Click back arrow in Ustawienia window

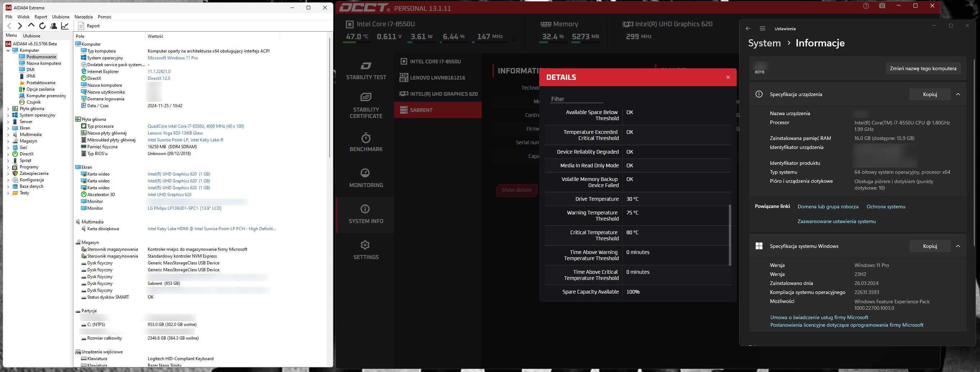point(748,28)
